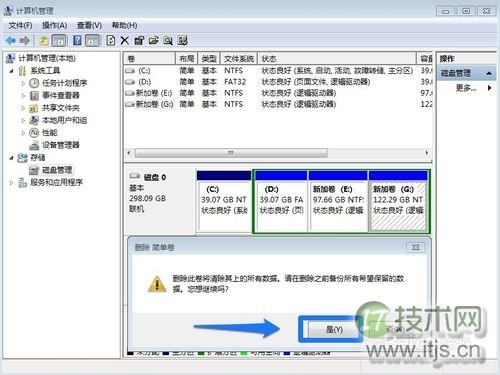Image resolution: width=500 pixels, height=375 pixels.
Task: Select 共享文件夹 in the tree
Action: point(61,108)
